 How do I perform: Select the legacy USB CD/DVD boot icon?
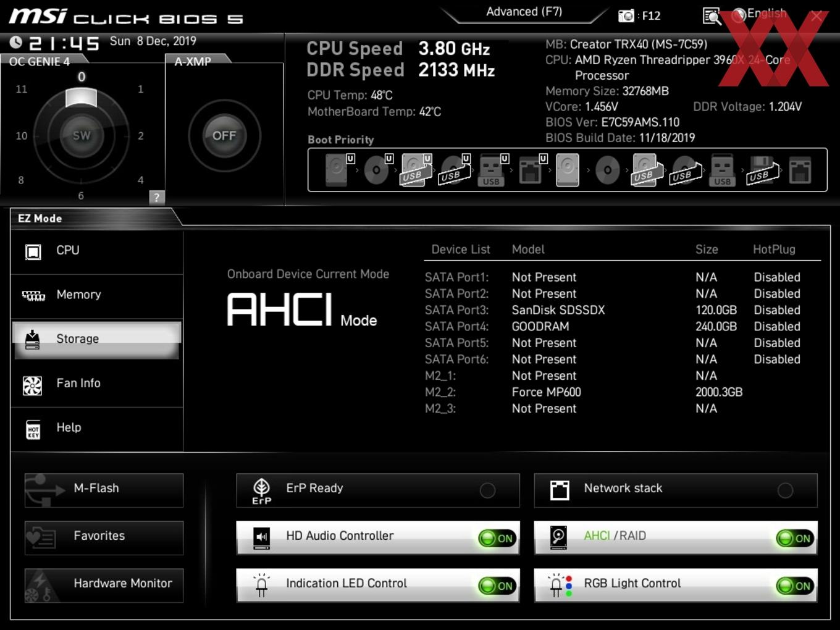tap(686, 170)
